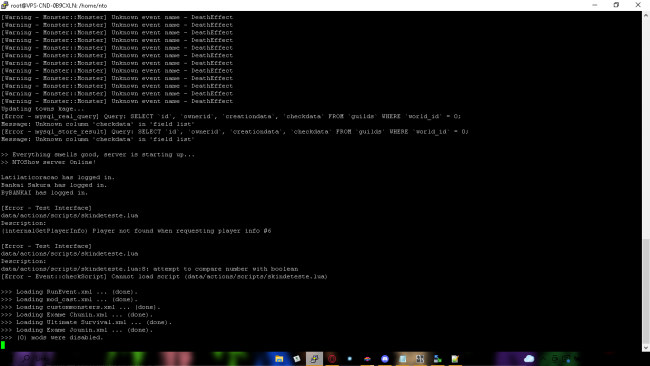650x366 pixels.
Task: Click the terminal vertical scrollbar thumb
Action: pos(646,291)
